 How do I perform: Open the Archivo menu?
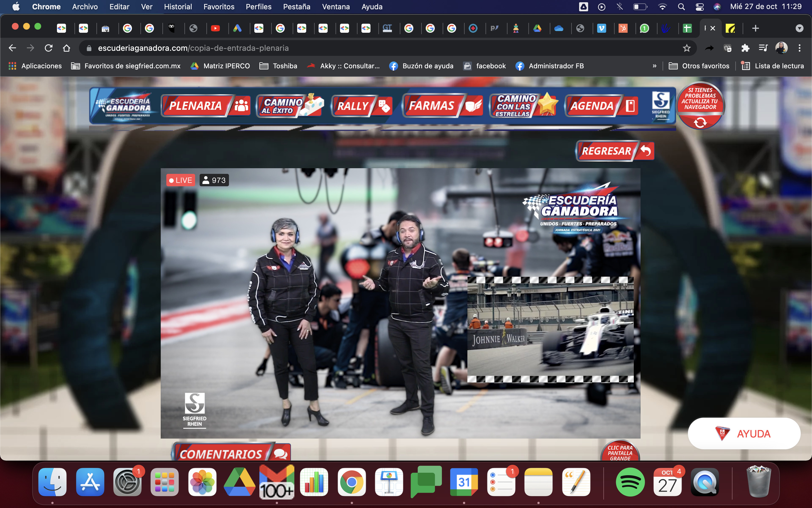(x=85, y=7)
